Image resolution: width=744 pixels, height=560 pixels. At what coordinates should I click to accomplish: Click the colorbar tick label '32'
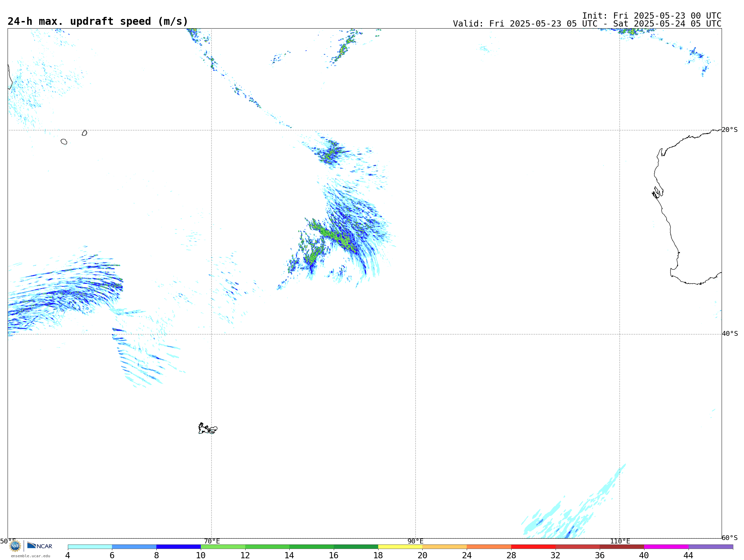point(556,555)
